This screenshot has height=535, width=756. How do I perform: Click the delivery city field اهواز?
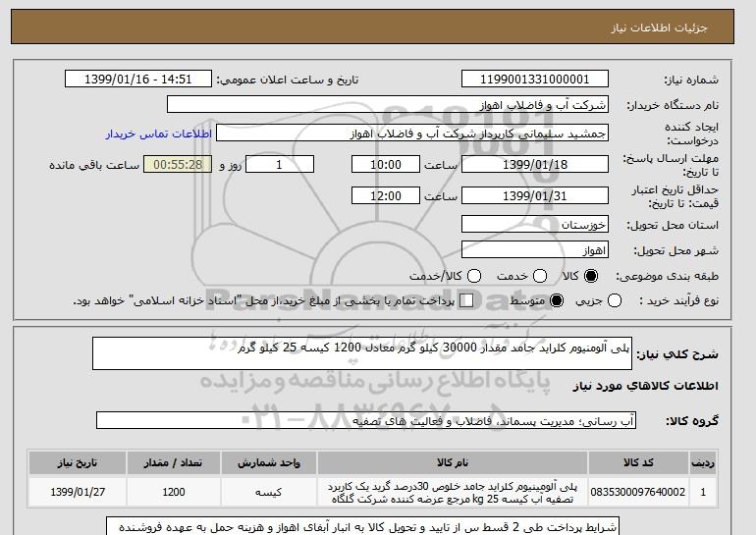click(535, 249)
